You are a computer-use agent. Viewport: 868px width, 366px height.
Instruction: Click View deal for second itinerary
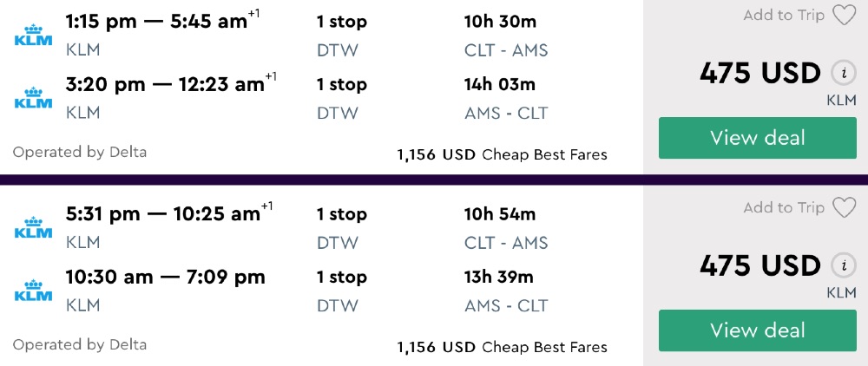(758, 330)
